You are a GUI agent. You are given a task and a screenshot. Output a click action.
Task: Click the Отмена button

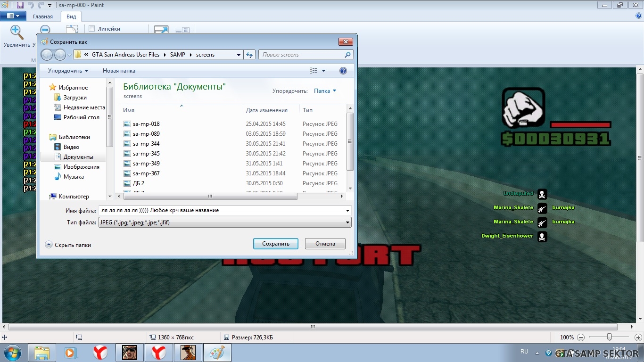coord(325,244)
